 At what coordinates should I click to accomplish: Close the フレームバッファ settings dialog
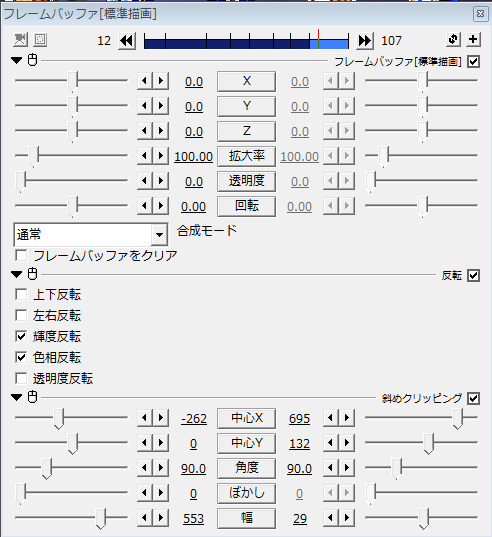(481, 14)
